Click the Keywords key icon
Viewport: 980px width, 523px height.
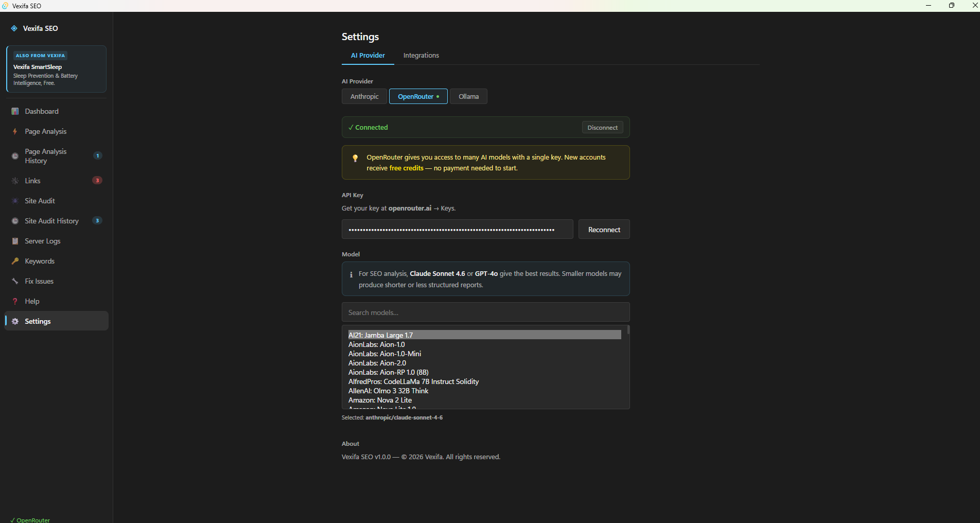click(15, 261)
